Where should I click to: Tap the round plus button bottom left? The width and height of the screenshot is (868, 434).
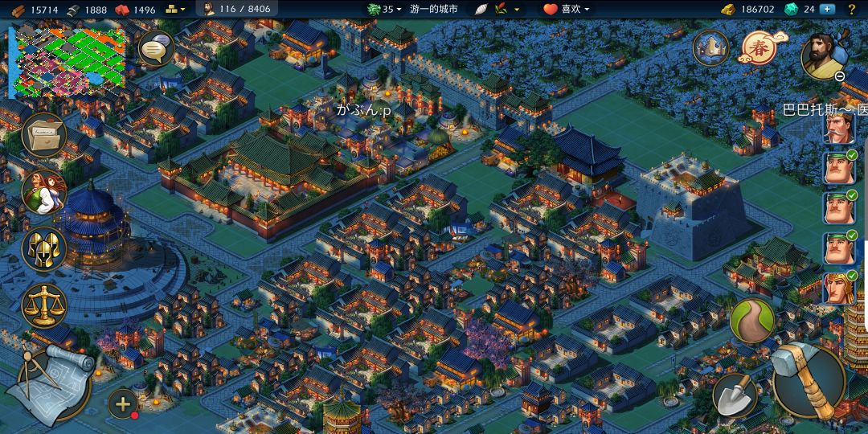(x=123, y=403)
